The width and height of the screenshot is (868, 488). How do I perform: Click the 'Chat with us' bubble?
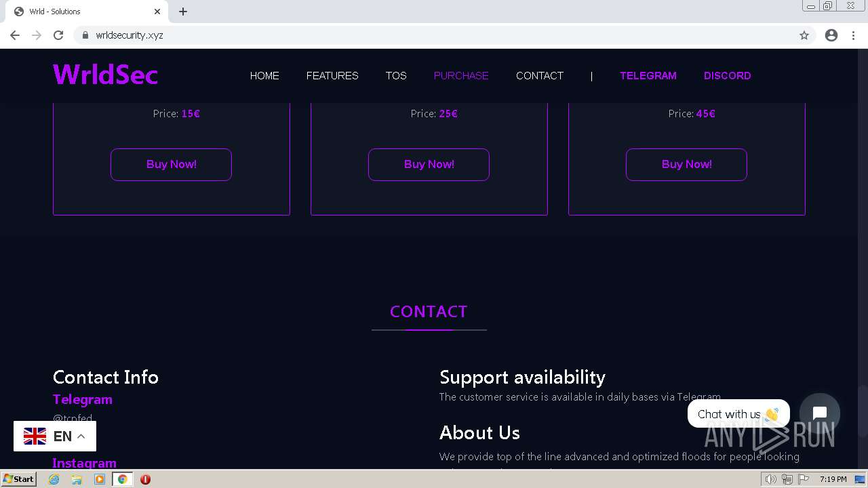[x=738, y=414]
